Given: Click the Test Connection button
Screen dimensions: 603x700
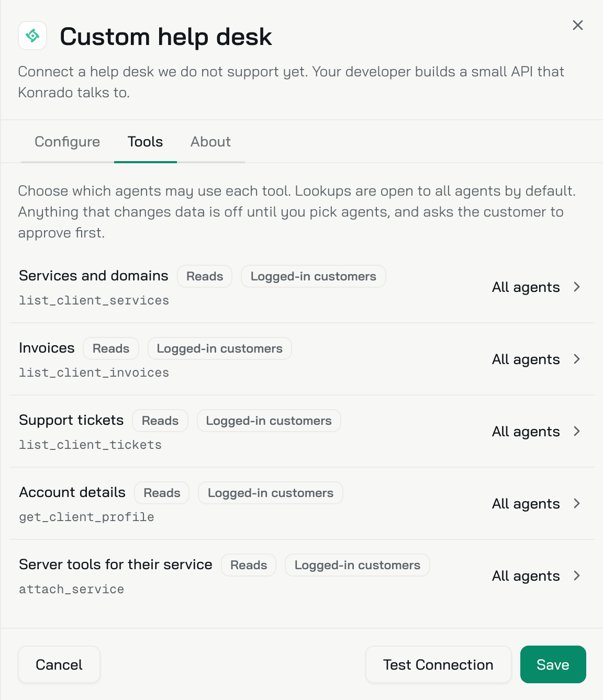Looking at the screenshot, I should click(438, 664).
